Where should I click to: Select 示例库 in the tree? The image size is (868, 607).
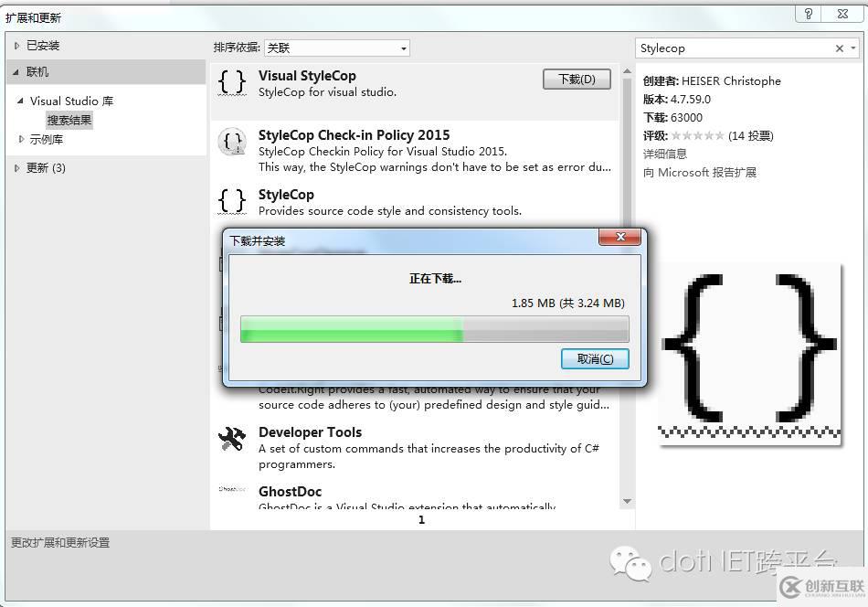point(47,139)
